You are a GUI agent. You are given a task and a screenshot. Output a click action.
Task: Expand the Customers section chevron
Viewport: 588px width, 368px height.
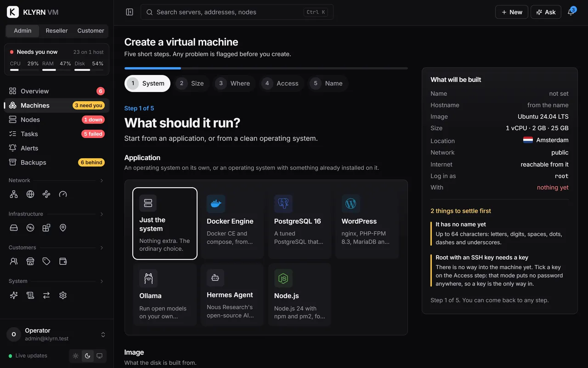[102, 247]
